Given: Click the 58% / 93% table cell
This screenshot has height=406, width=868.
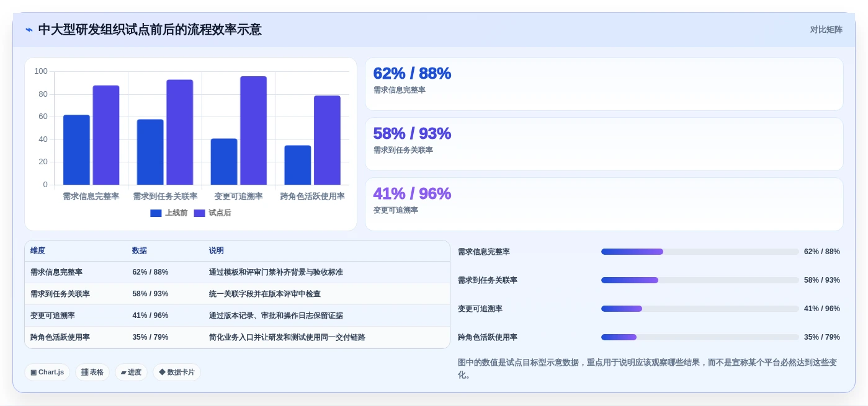Looking at the screenshot, I should (150, 294).
